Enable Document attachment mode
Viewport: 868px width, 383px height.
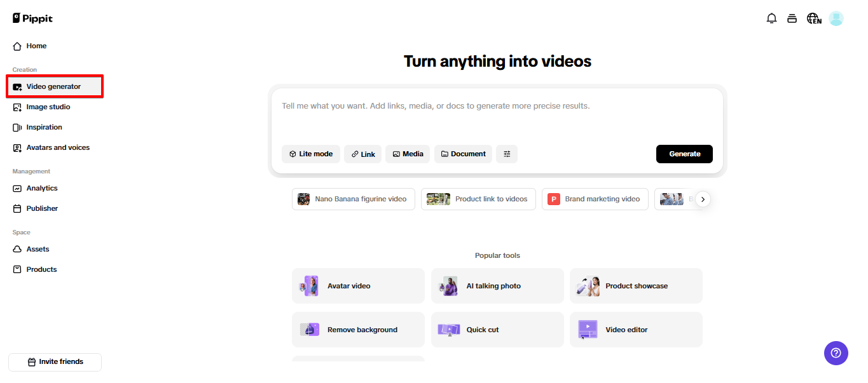[463, 154]
